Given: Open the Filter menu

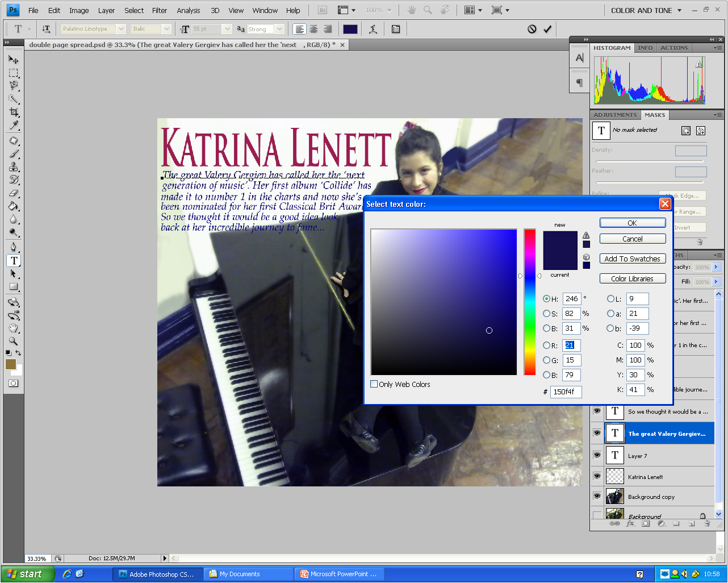Looking at the screenshot, I should tap(160, 10).
